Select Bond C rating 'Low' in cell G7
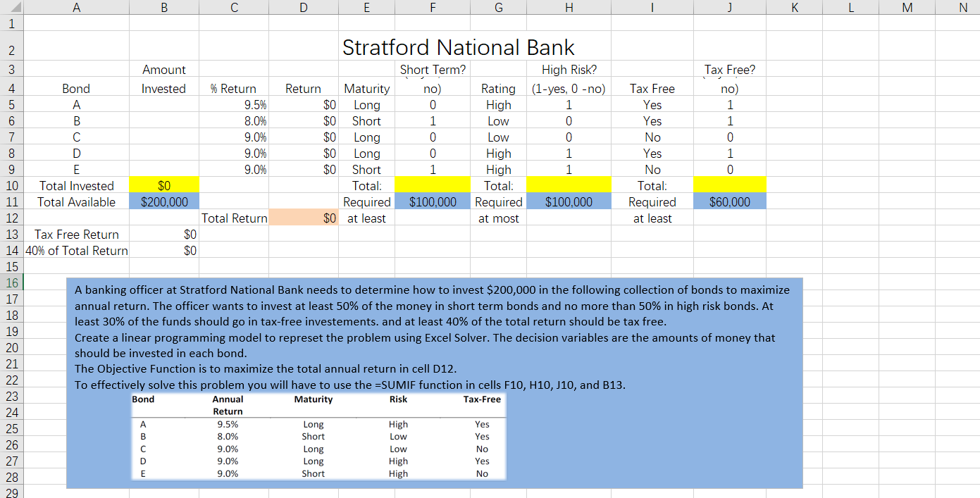The height and width of the screenshot is (498, 980). (498, 137)
